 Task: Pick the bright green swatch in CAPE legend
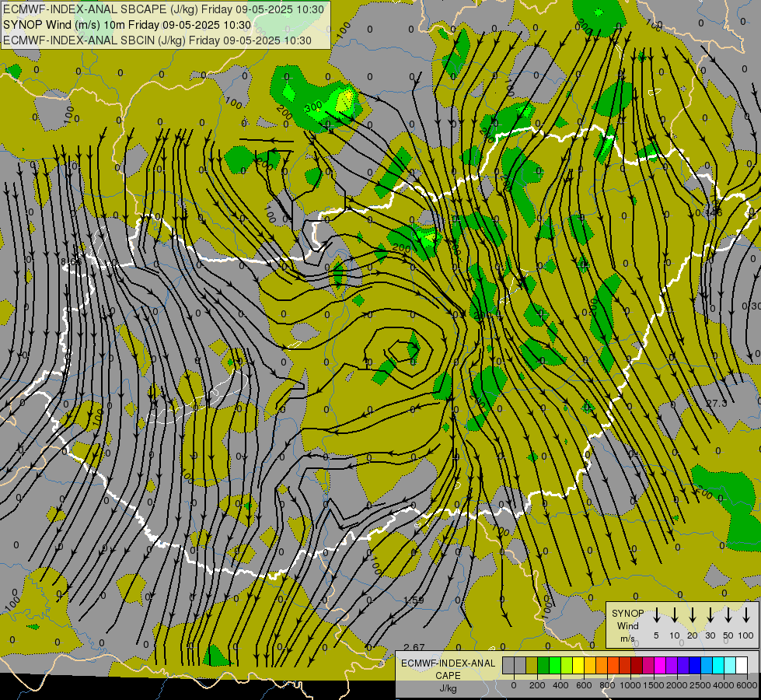click(555, 665)
